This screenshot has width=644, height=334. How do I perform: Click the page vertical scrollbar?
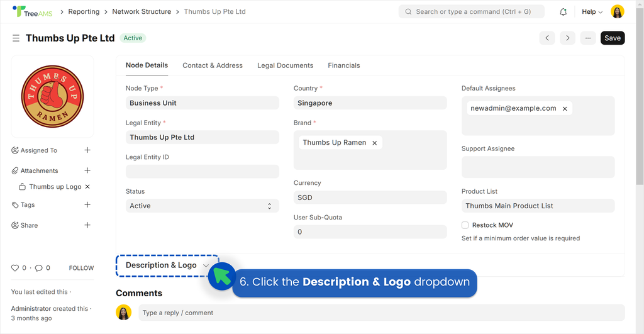tap(640, 96)
